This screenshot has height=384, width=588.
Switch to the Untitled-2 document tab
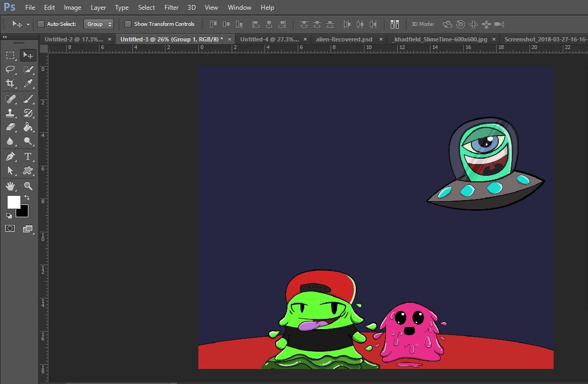pyautogui.click(x=74, y=39)
